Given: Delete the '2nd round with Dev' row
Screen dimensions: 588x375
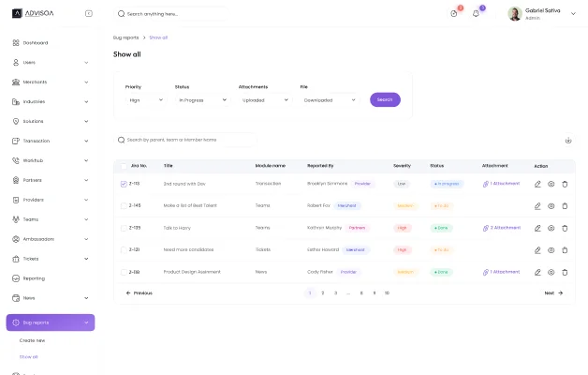Looking at the screenshot, I should pyautogui.click(x=565, y=184).
